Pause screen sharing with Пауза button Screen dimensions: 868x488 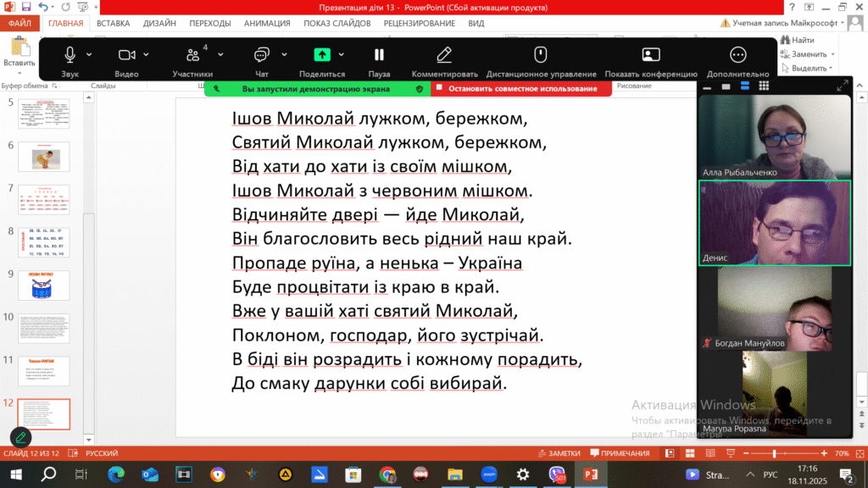(379, 55)
